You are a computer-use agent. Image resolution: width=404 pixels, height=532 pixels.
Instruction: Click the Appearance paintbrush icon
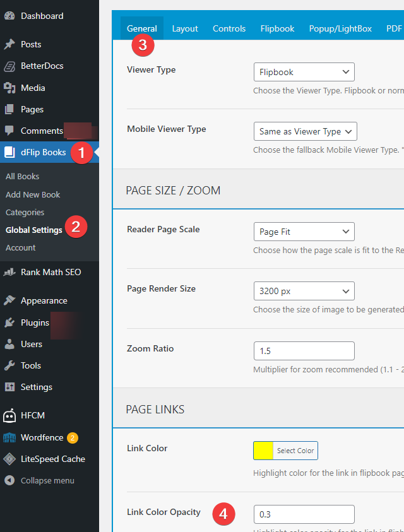tap(9, 300)
